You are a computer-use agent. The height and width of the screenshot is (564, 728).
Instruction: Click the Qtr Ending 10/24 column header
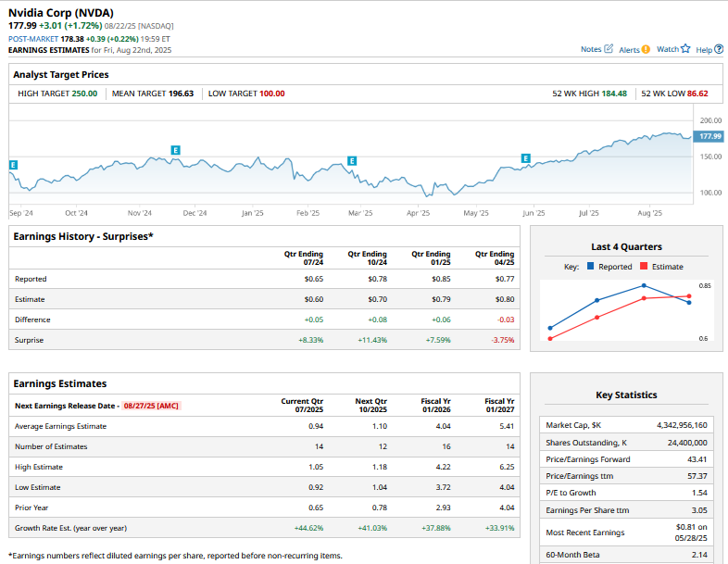click(368, 258)
